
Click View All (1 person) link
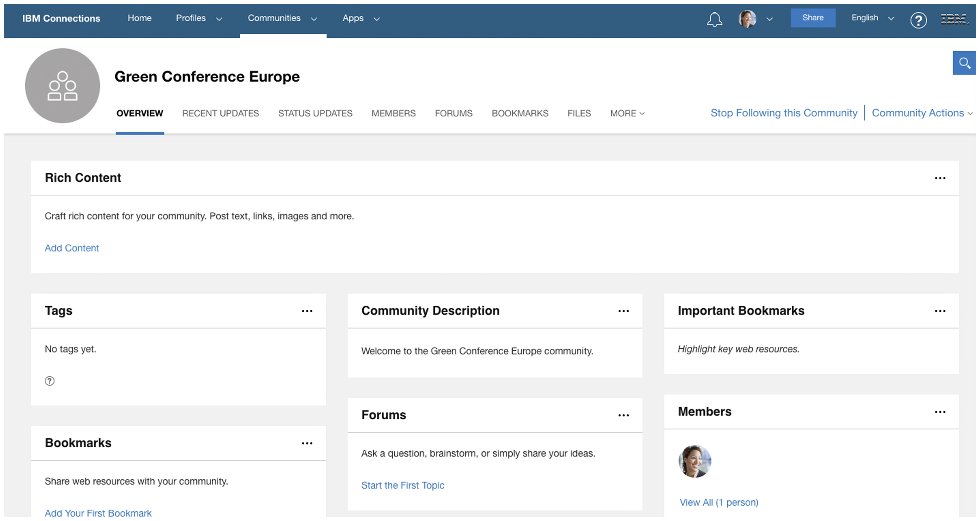click(x=719, y=503)
